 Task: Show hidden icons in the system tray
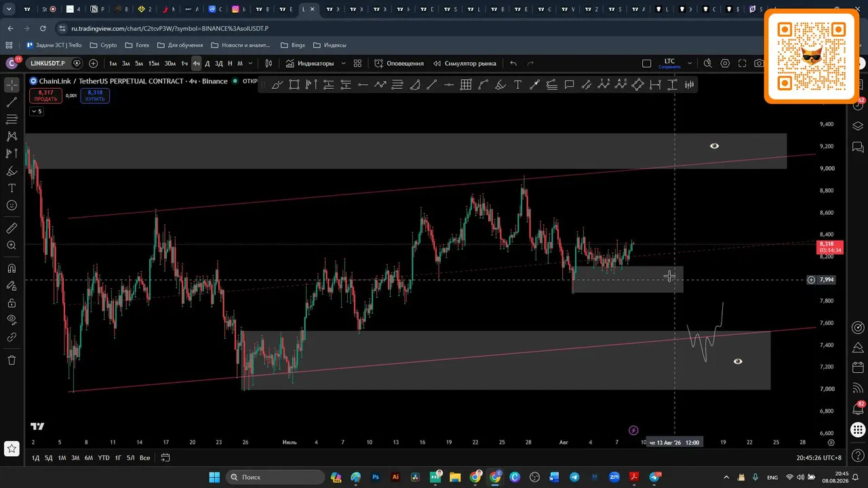point(726,477)
